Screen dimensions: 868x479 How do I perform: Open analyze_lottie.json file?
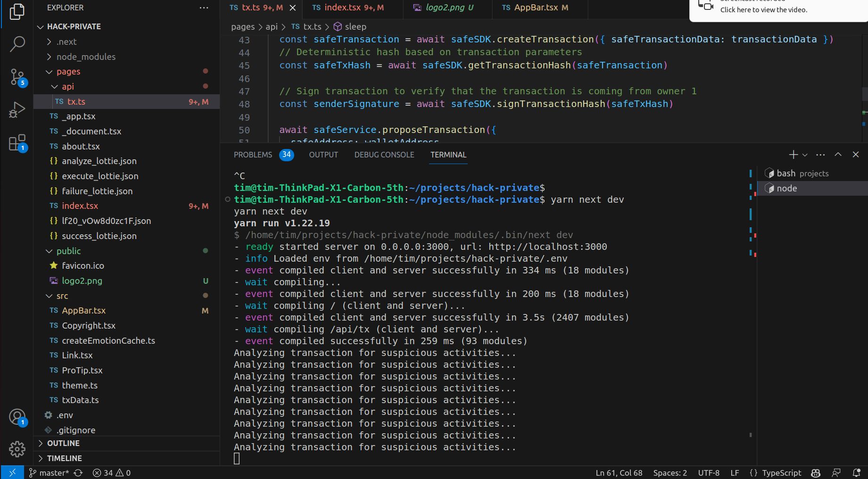pyautogui.click(x=126, y=161)
